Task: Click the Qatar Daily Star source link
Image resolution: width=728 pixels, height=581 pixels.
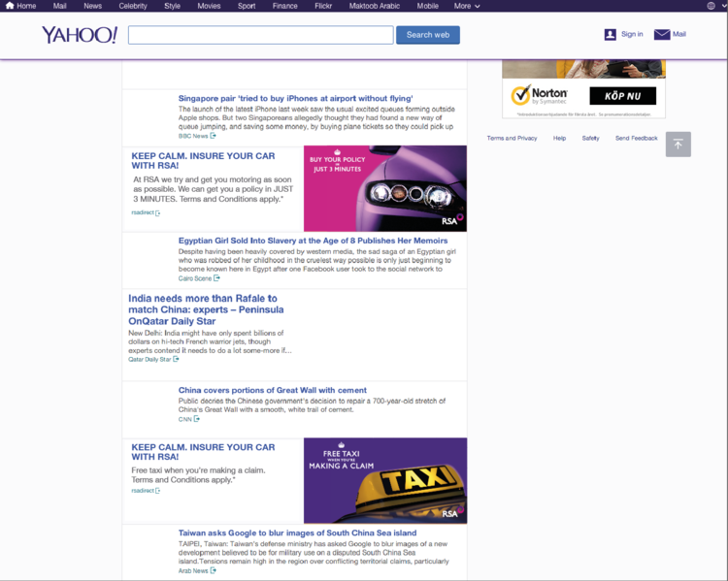Action: click(x=149, y=359)
